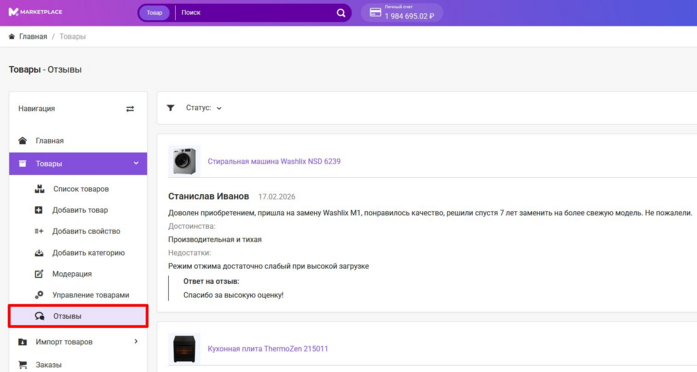The image size is (697, 372).
Task: Click the Главная breadcrumb link
Action: pos(33,36)
